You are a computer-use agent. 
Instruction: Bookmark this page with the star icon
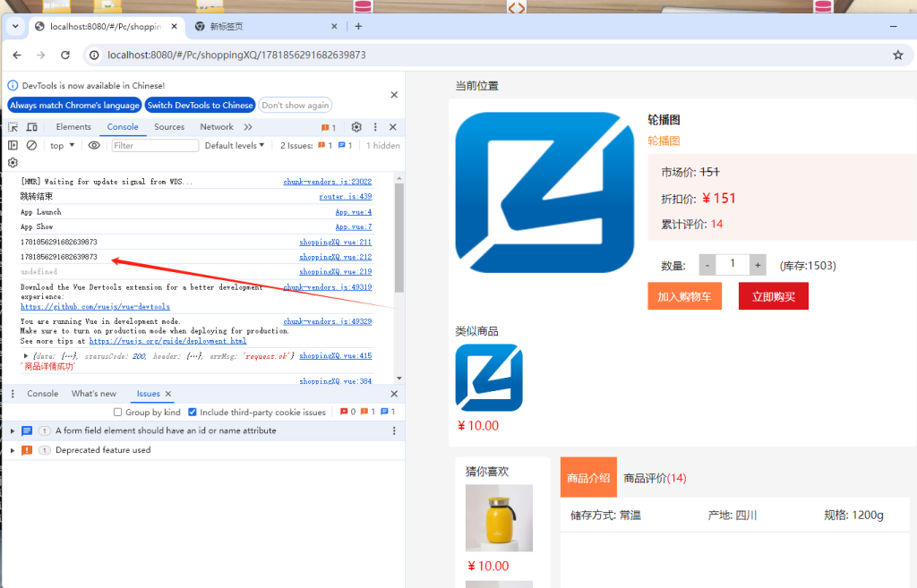(x=897, y=55)
